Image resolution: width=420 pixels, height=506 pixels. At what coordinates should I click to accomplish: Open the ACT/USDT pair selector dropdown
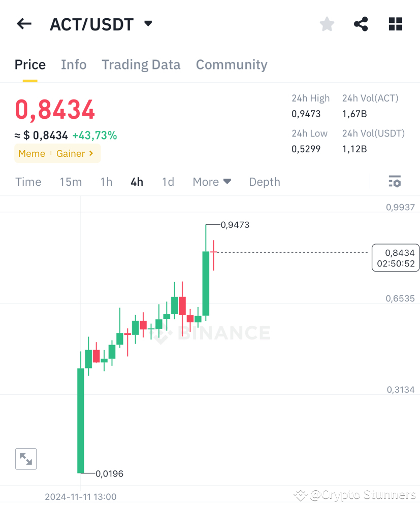(x=147, y=23)
